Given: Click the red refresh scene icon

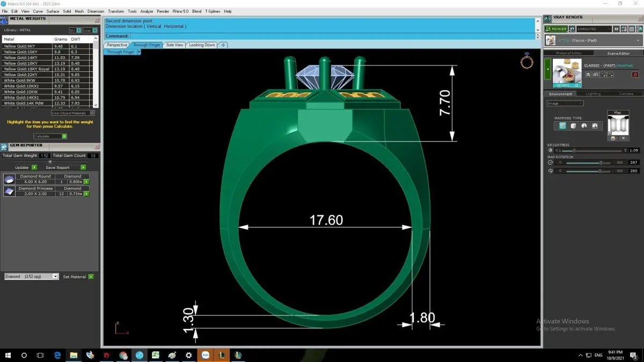Looking at the screenshot, I should pos(635,75).
